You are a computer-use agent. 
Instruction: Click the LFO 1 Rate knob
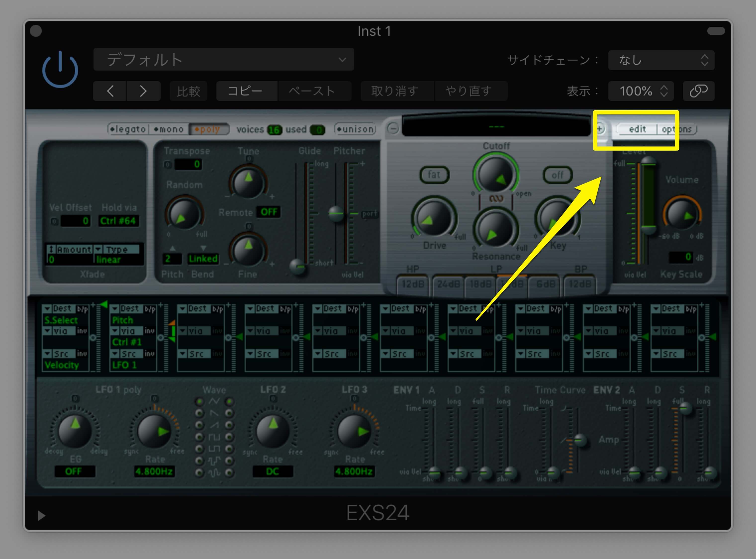pos(154,431)
